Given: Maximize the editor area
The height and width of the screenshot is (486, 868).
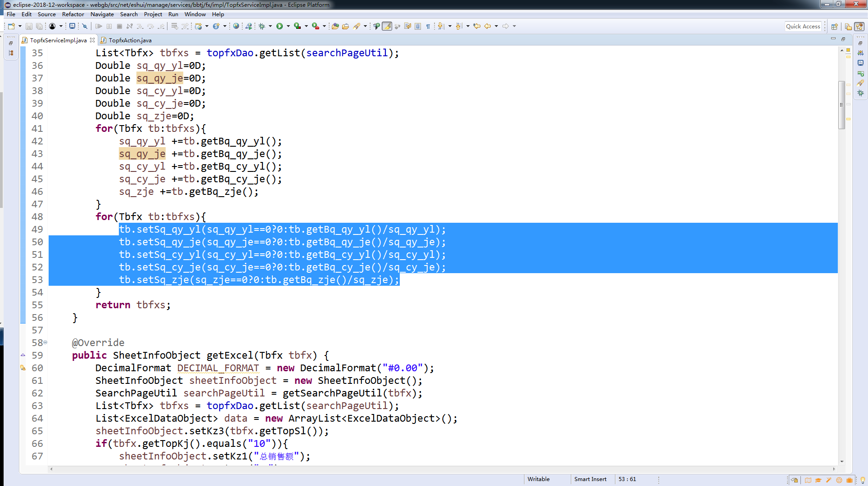Looking at the screenshot, I should point(843,39).
